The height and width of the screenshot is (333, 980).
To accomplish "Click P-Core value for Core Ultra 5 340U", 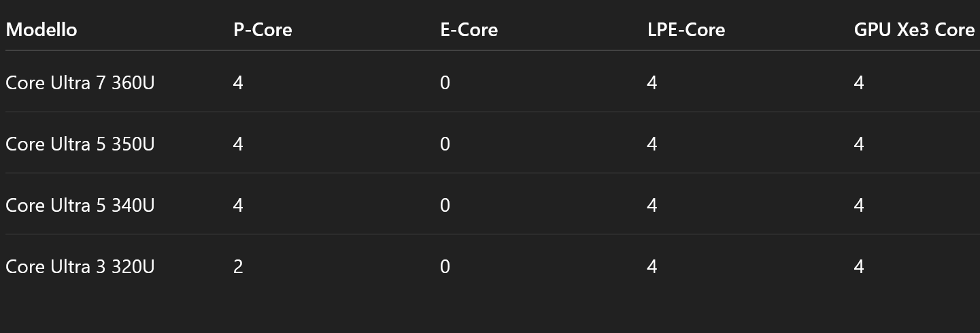I will coord(238,206).
